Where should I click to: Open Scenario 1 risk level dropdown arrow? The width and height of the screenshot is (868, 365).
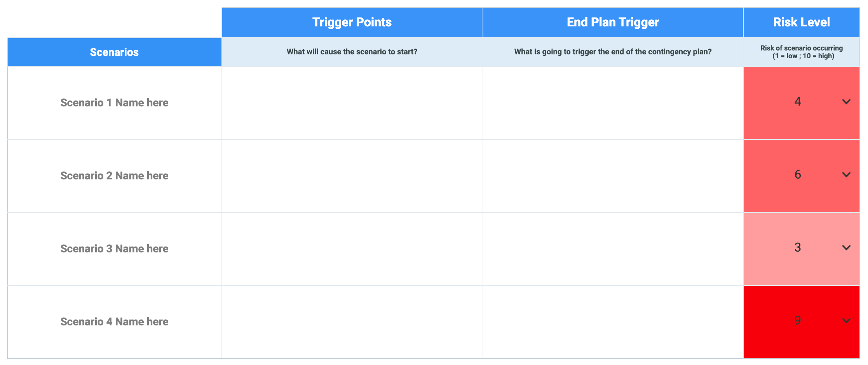click(x=846, y=102)
